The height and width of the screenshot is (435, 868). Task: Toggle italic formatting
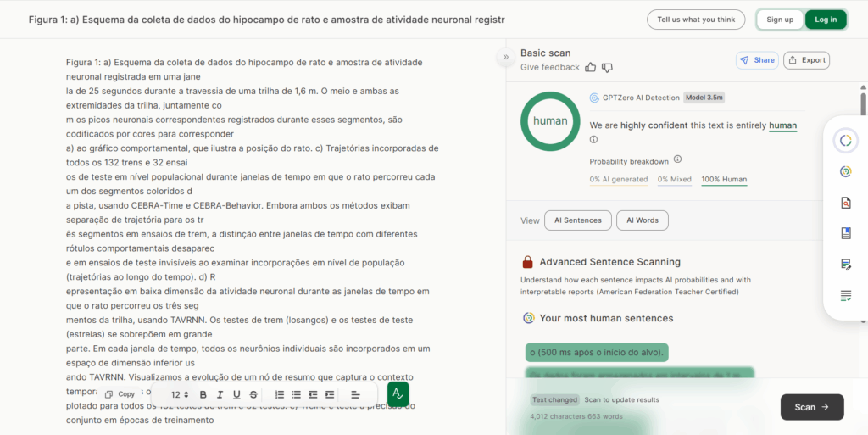[220, 394]
